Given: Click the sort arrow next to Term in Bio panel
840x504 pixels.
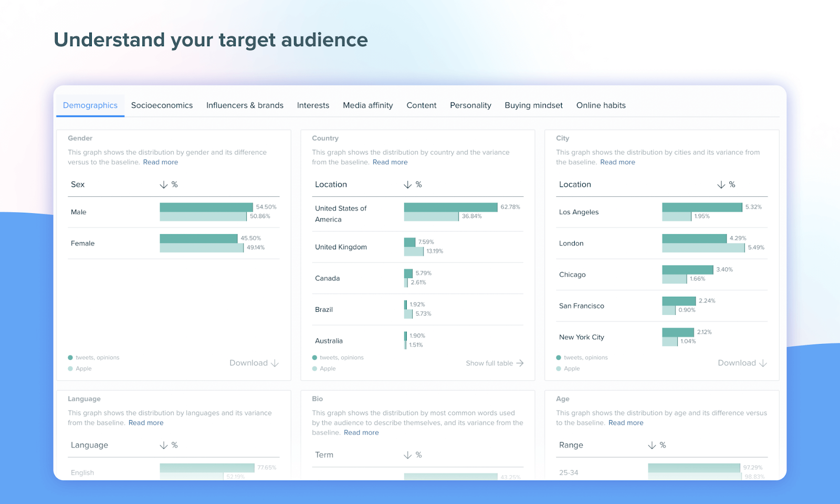Looking at the screenshot, I should [x=407, y=455].
